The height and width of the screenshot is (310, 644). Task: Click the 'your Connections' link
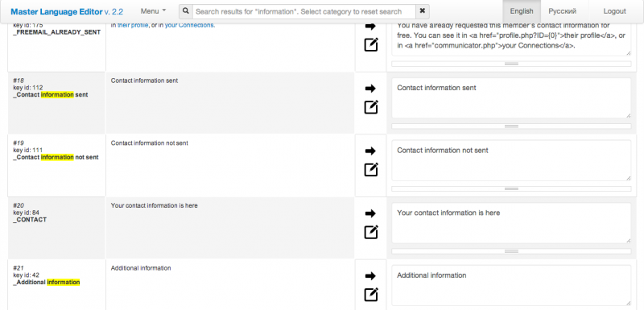189,25
